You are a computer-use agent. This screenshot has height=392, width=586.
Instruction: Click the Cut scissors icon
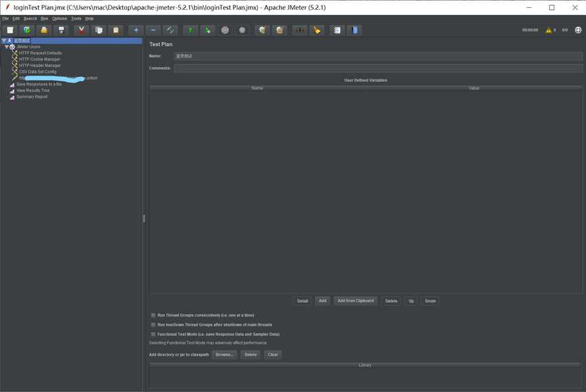tap(82, 30)
